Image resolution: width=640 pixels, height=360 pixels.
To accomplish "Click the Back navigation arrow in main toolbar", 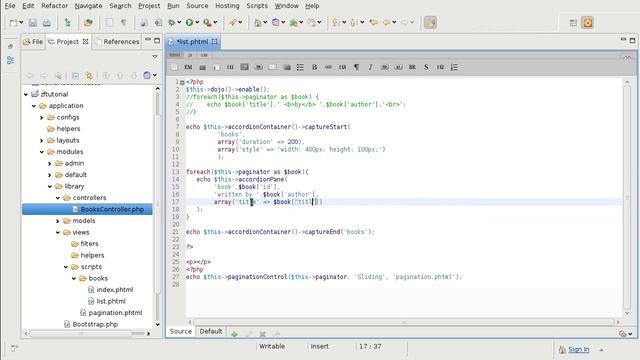I will tap(386, 23).
